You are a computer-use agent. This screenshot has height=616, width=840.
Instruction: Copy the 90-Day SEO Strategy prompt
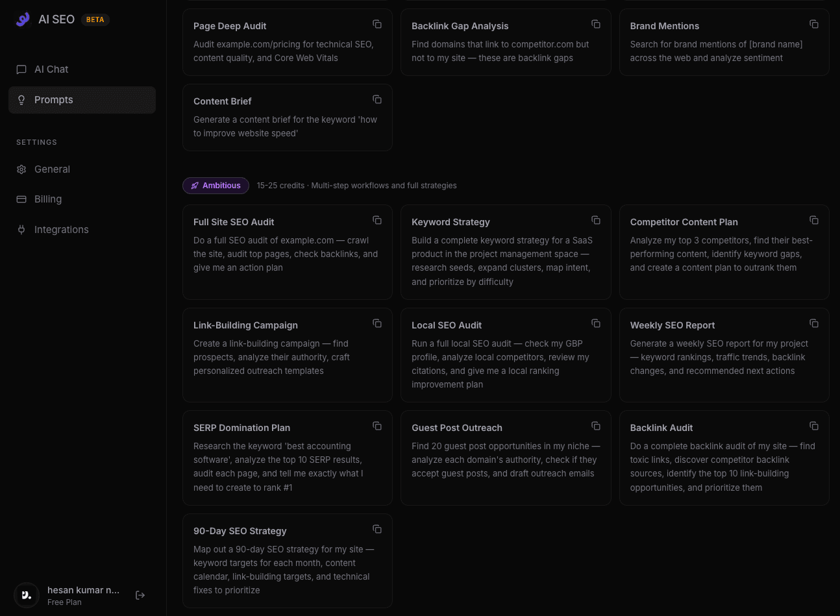(x=377, y=529)
